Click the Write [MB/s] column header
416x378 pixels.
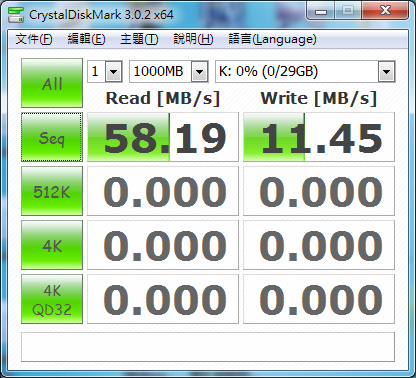[x=319, y=98]
